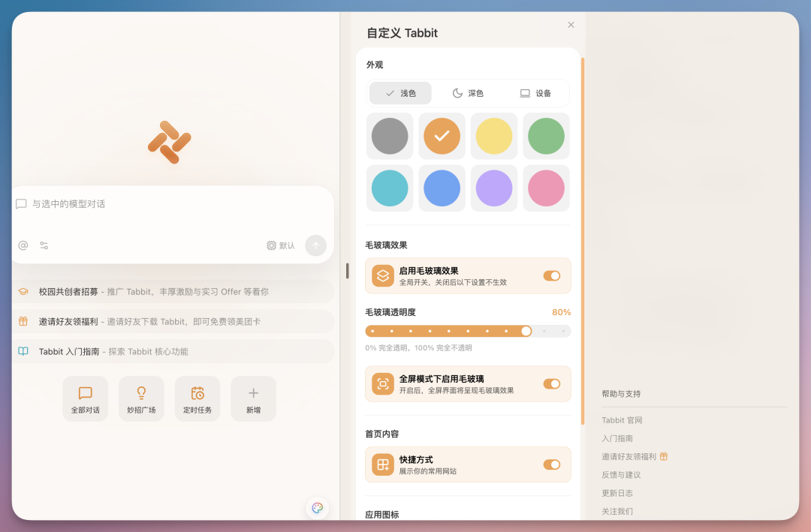Click the 外观 section heading
The height and width of the screenshot is (532, 811).
click(x=375, y=65)
